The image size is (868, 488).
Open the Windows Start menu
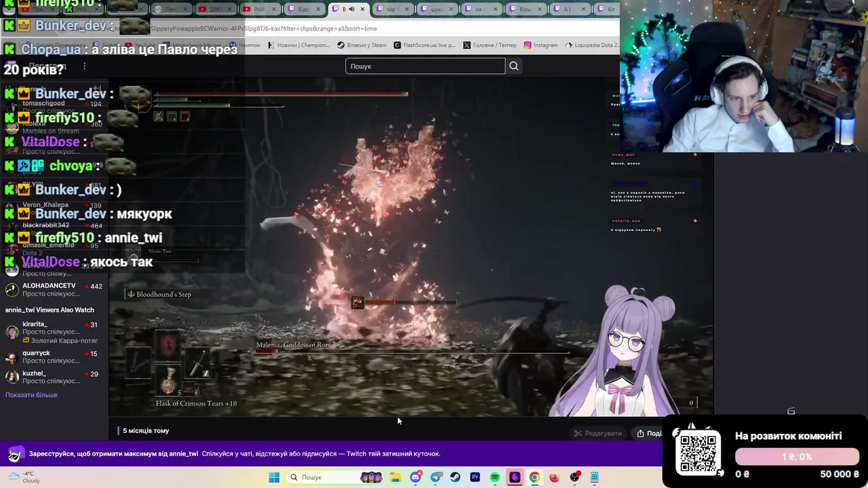click(x=274, y=477)
